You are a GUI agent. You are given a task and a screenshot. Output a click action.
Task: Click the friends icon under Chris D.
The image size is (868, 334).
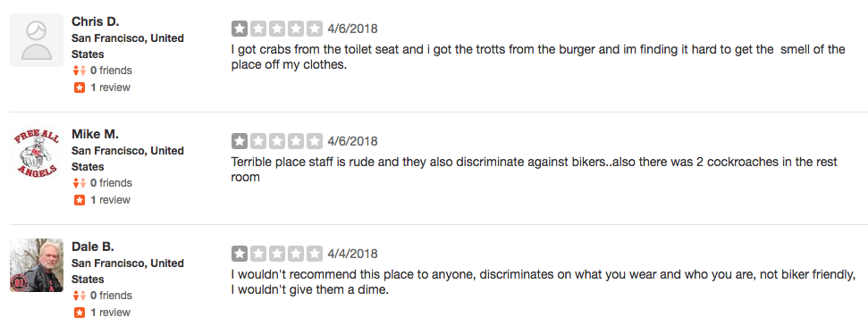80,71
